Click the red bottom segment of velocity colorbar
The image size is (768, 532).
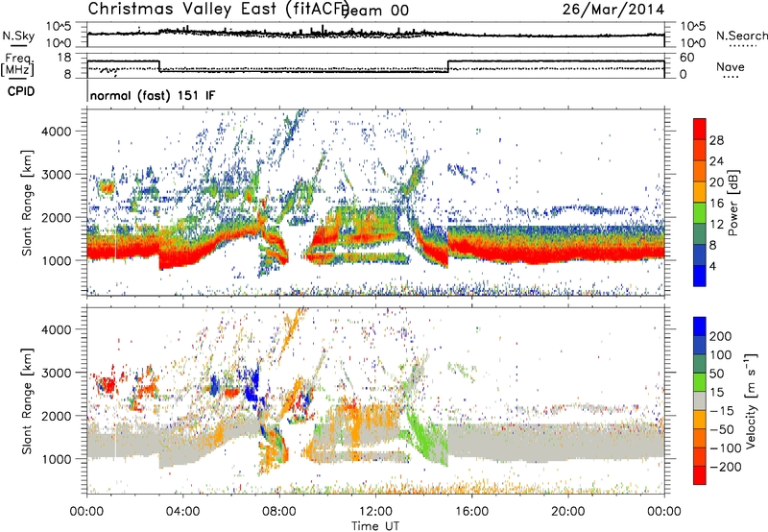(x=700, y=475)
